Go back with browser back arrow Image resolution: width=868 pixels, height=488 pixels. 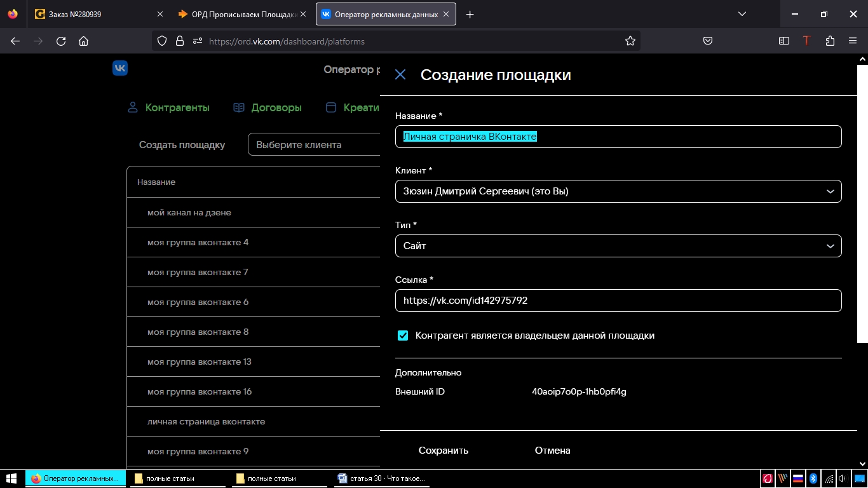(15, 41)
